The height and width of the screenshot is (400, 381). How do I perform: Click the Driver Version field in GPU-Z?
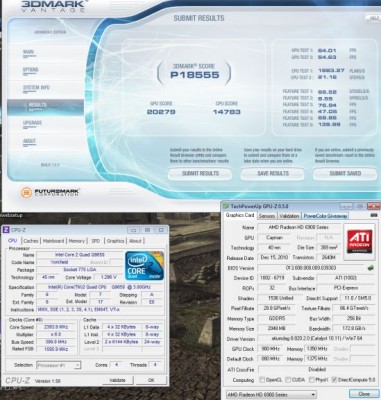point(317,339)
